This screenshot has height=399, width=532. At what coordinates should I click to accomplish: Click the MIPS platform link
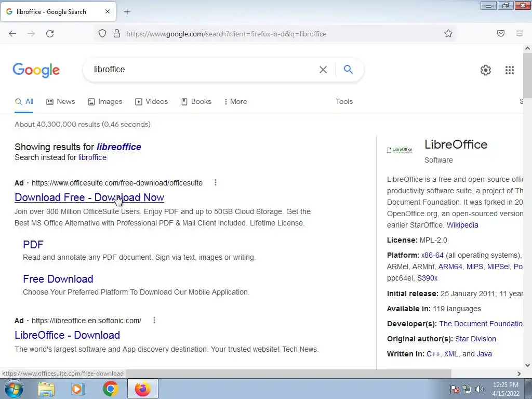point(475,267)
